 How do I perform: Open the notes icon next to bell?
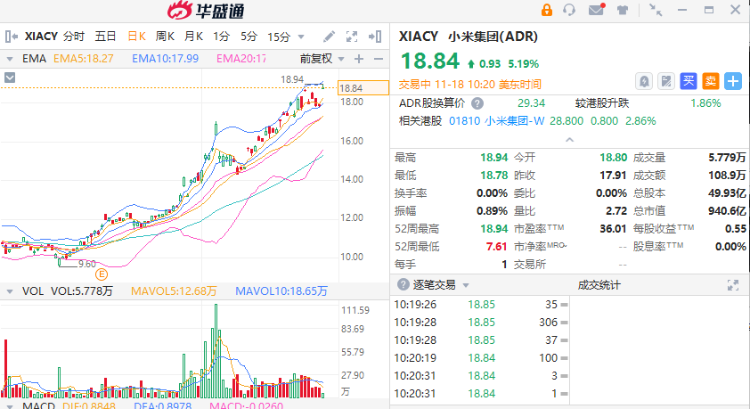click(x=666, y=81)
